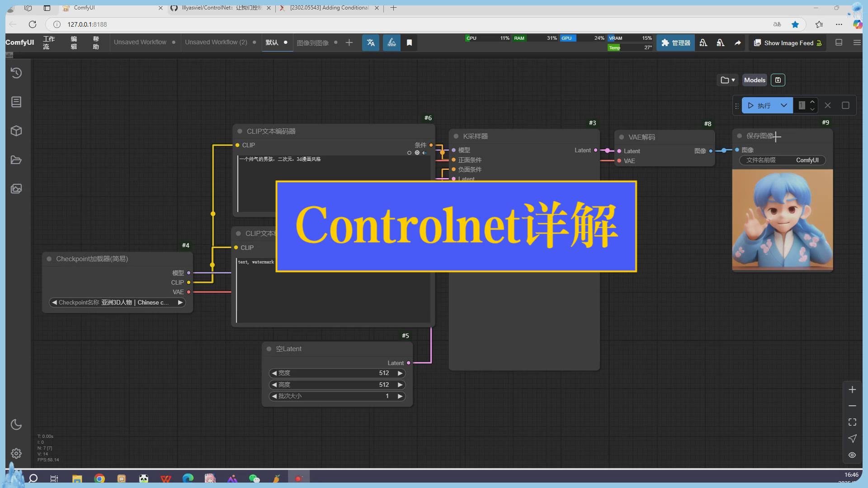Increase 宽度 value with right arrow

[x=400, y=373]
